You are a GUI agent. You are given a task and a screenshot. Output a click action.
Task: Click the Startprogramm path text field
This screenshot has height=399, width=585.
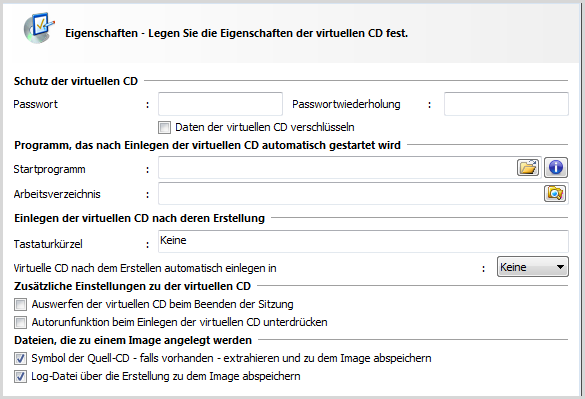pyautogui.click(x=337, y=167)
